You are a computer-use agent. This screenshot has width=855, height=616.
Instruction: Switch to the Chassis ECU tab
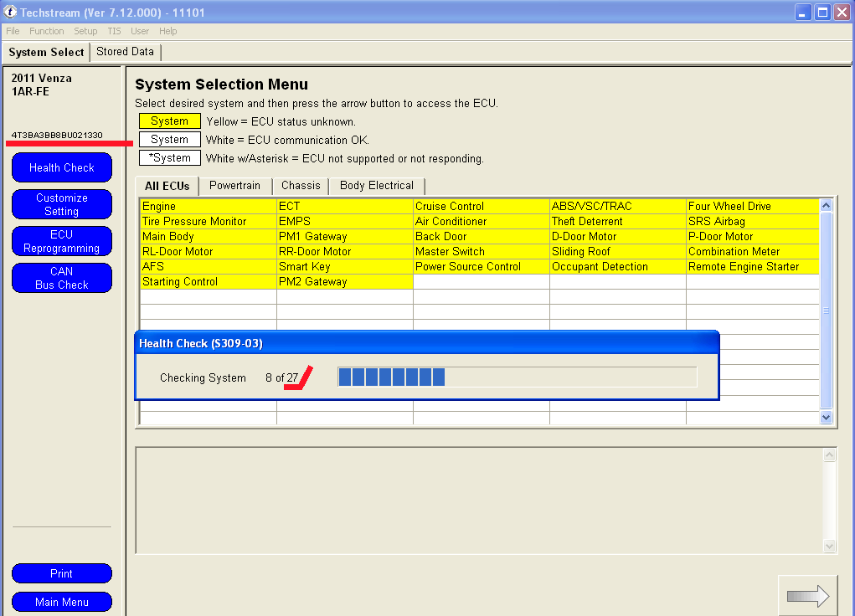[301, 186]
